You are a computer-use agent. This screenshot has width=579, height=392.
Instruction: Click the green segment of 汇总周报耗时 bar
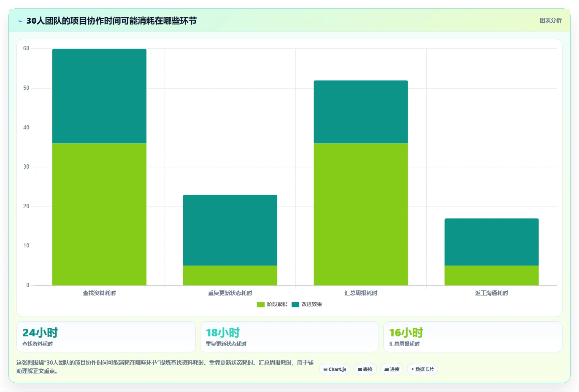361,215
